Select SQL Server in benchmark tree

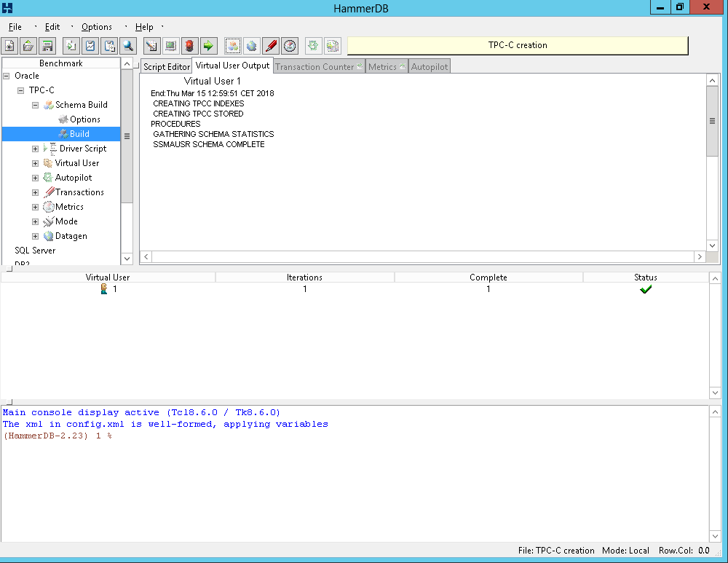pos(35,251)
